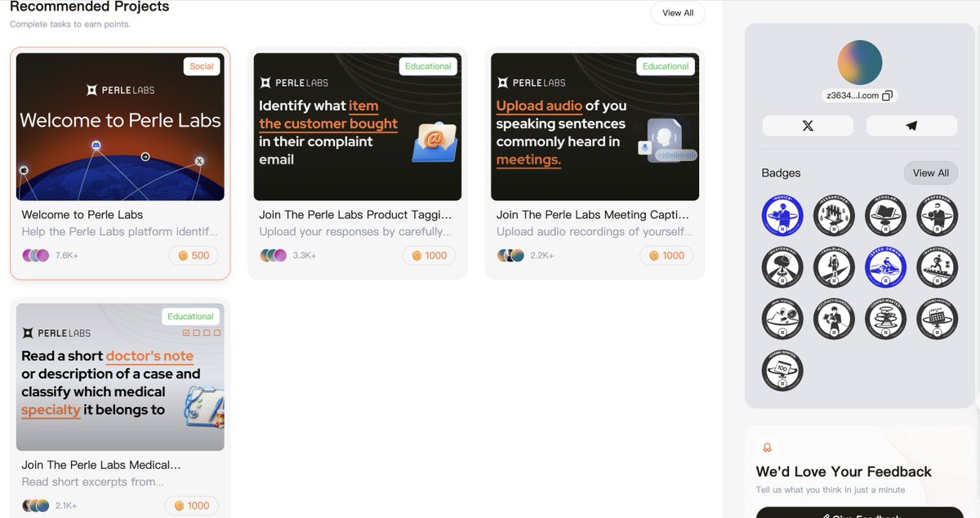Screen dimensions: 980x518
Task: Select the Accuracy Guardian badge
Action: coord(834,319)
